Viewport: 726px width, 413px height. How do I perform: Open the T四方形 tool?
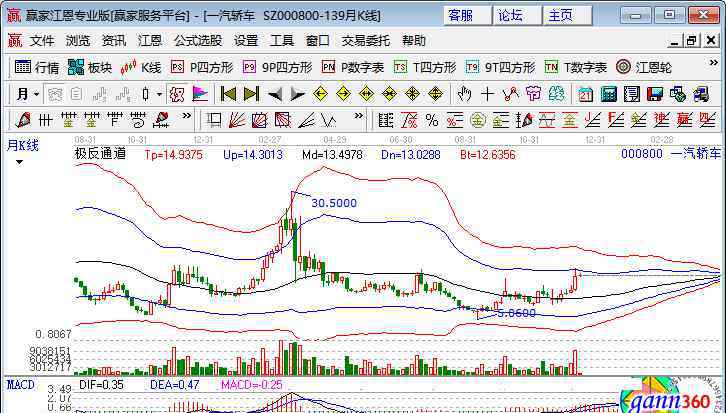(425, 68)
